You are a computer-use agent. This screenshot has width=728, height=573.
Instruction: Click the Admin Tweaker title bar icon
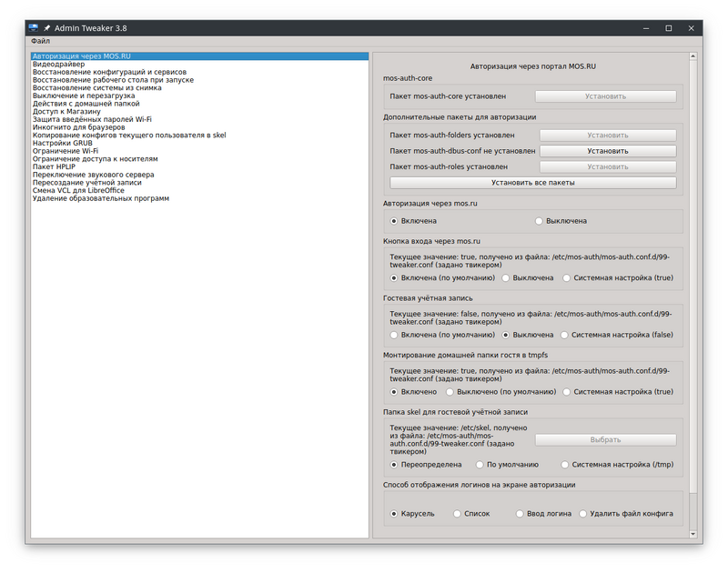(35, 27)
